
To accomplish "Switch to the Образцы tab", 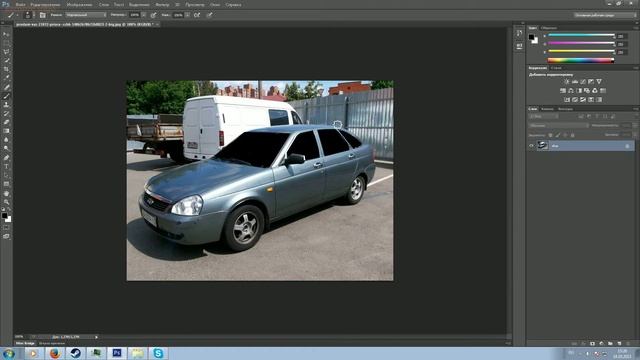I will click(x=549, y=28).
